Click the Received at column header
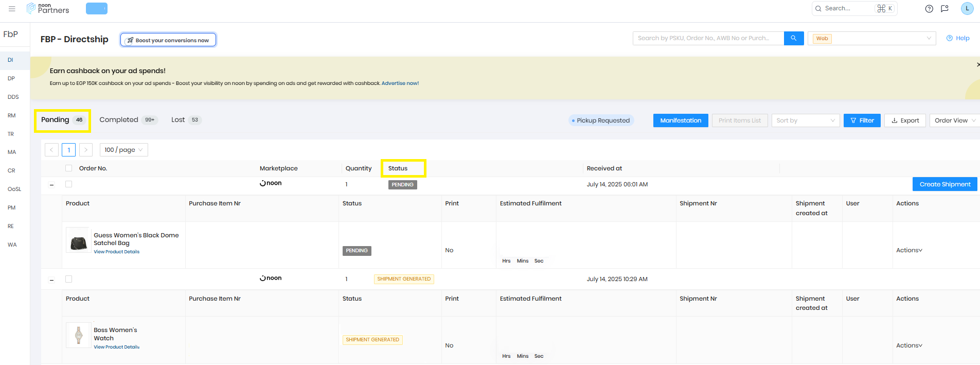The height and width of the screenshot is (365, 980). (x=604, y=168)
